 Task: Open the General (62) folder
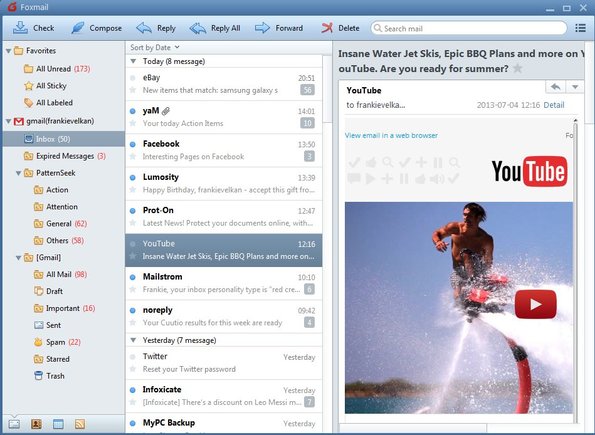click(x=60, y=224)
